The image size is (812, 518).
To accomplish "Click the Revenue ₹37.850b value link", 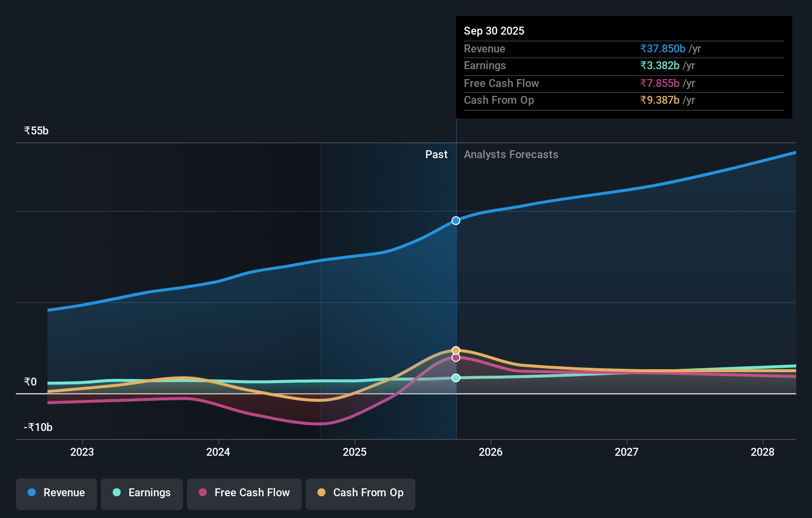I will click(663, 48).
